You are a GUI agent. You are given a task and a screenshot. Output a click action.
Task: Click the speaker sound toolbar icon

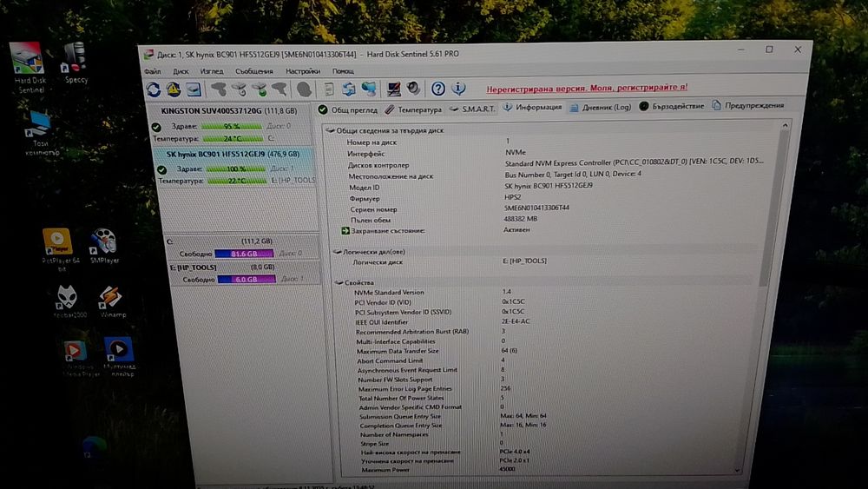(x=413, y=89)
